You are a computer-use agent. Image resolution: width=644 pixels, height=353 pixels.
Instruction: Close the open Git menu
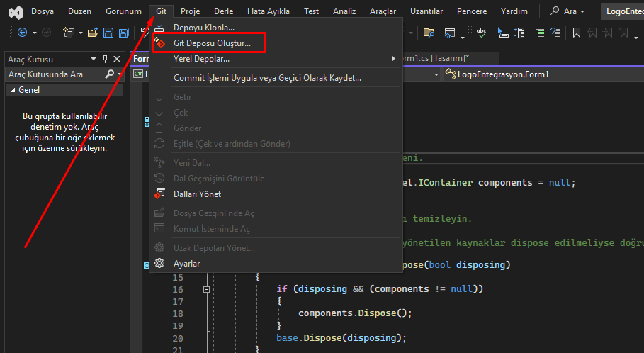[x=161, y=11]
